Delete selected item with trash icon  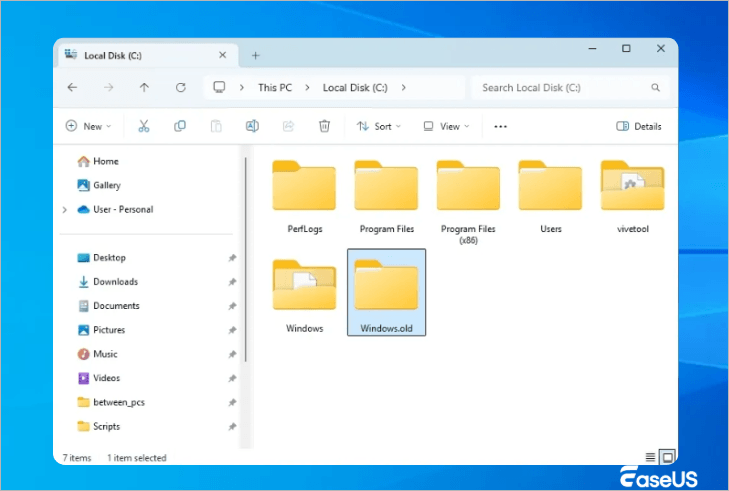325,126
